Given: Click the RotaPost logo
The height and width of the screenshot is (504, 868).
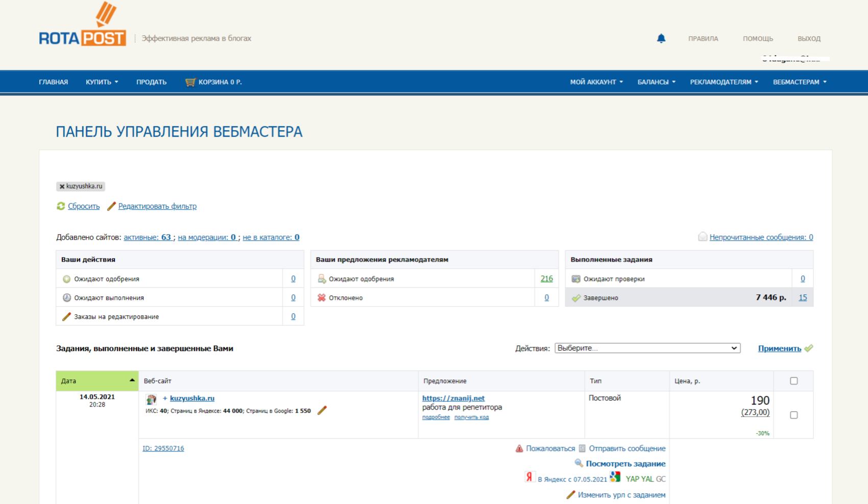Looking at the screenshot, I should 83,27.
